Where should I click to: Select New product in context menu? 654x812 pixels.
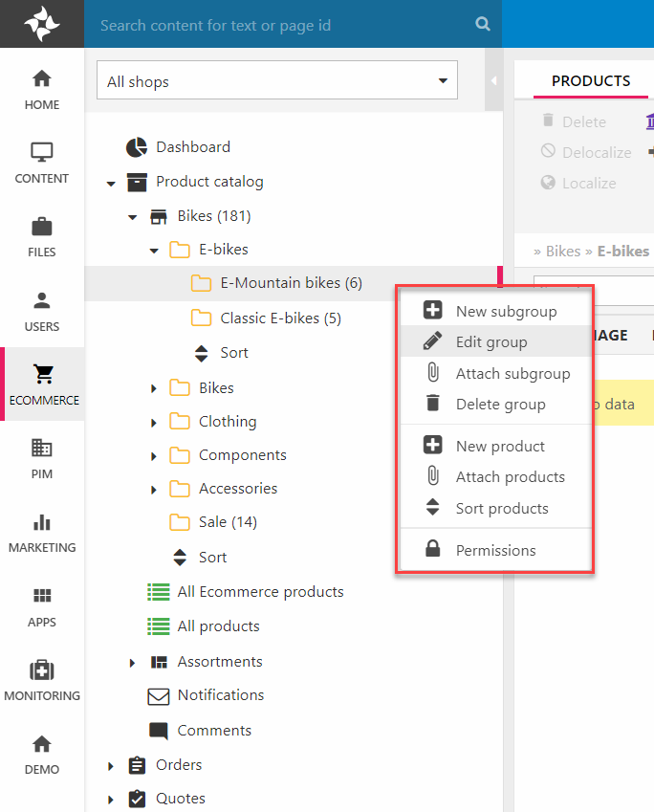coord(500,446)
